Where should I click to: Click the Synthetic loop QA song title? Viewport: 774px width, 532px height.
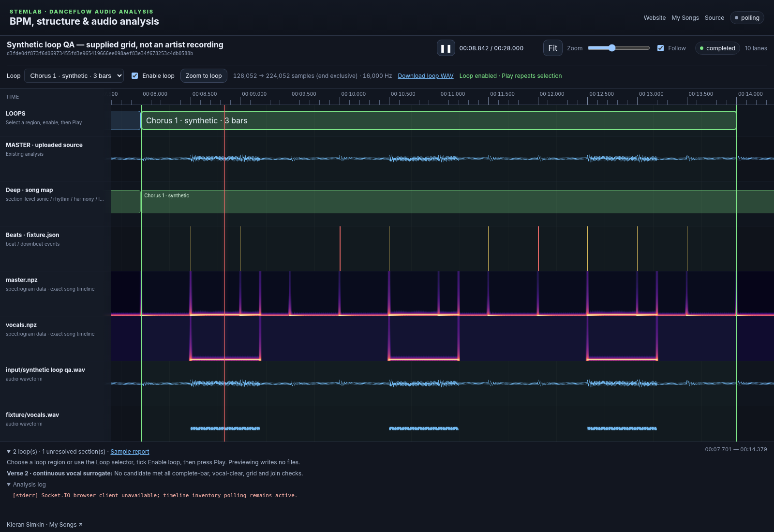click(x=115, y=44)
